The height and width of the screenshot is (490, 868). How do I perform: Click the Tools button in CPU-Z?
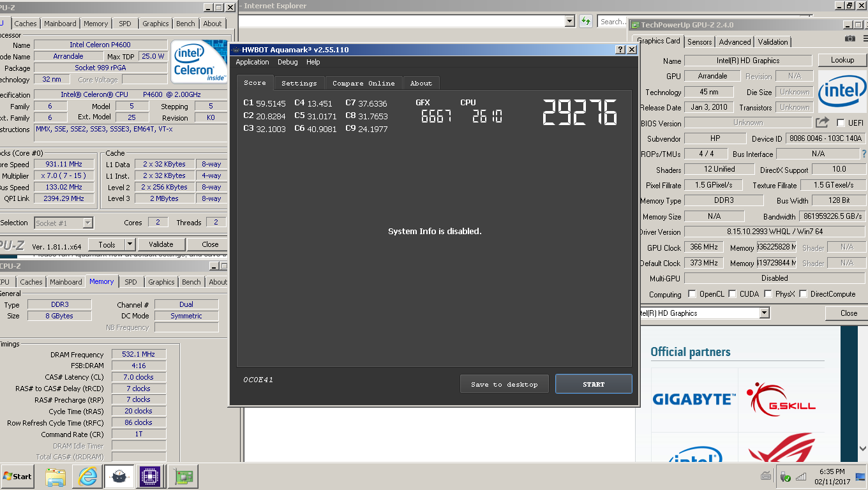click(107, 244)
